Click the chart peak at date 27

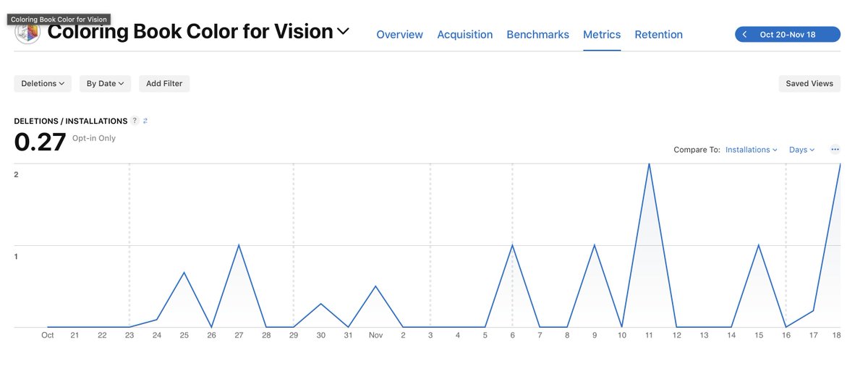[x=239, y=245]
